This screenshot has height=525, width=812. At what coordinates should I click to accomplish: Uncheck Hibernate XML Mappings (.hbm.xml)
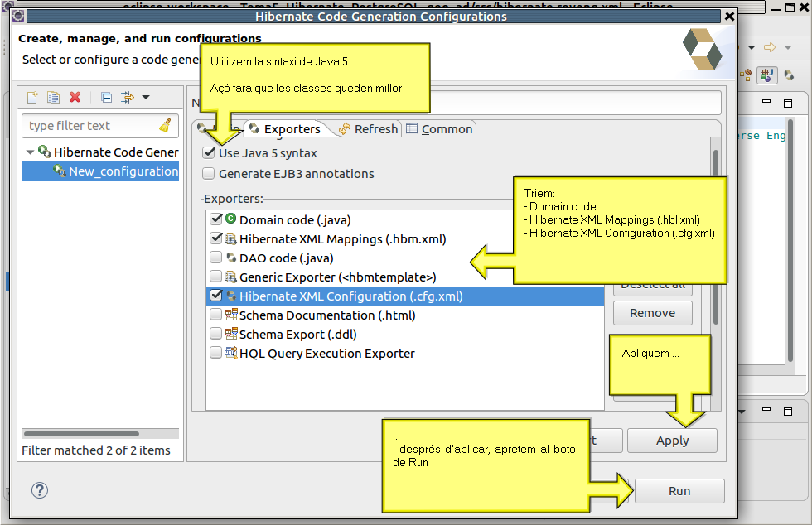pyautogui.click(x=216, y=238)
